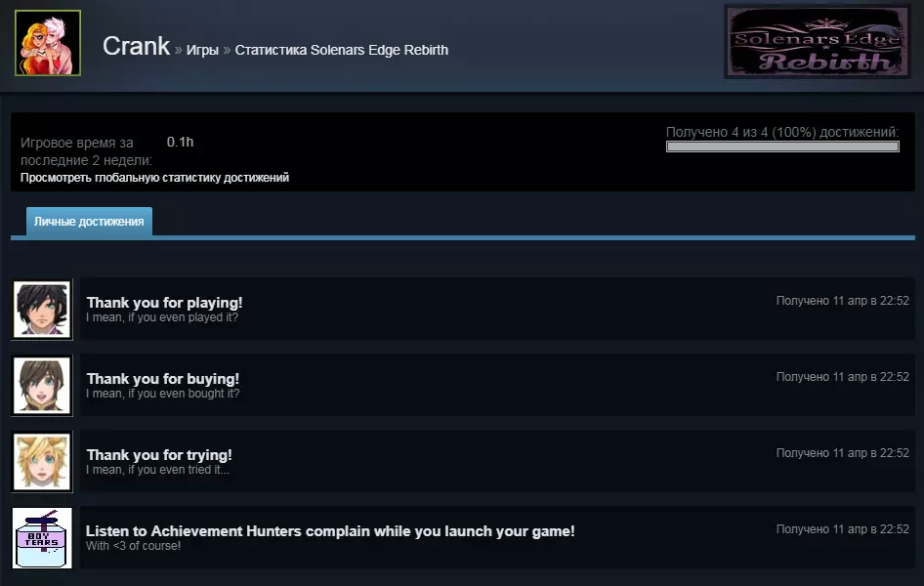
Task: Click the Получено 4 из 4 достижений label
Action: click(x=782, y=132)
